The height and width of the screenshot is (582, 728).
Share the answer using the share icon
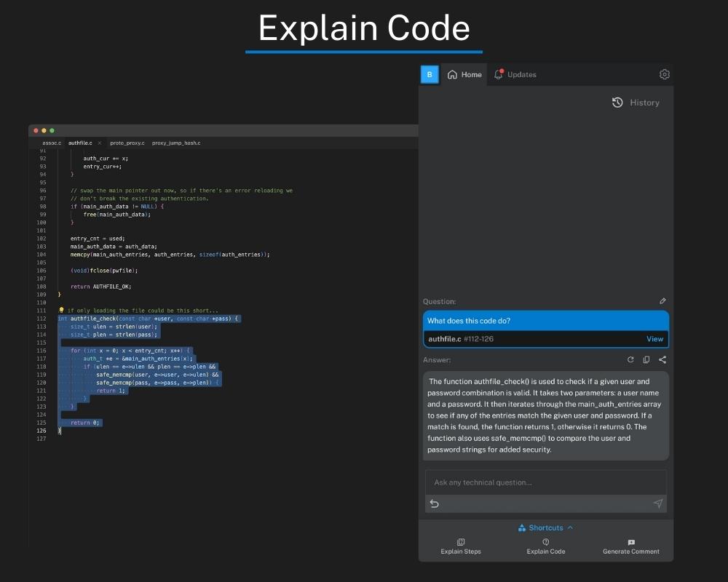662,359
